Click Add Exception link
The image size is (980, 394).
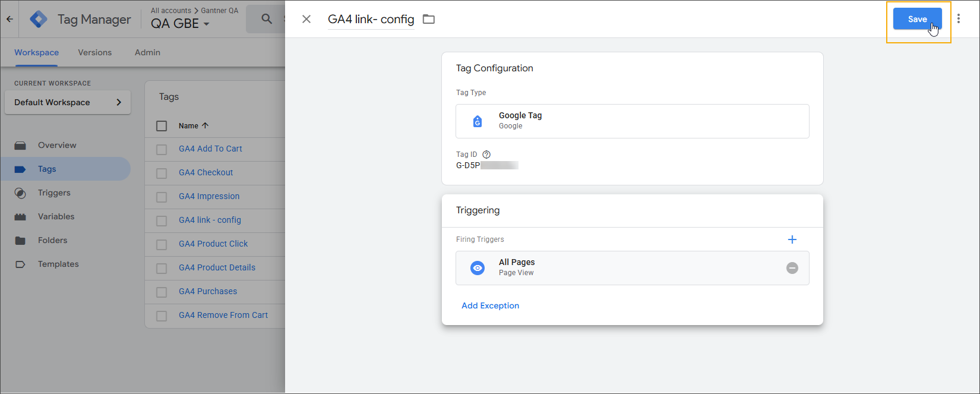(491, 305)
